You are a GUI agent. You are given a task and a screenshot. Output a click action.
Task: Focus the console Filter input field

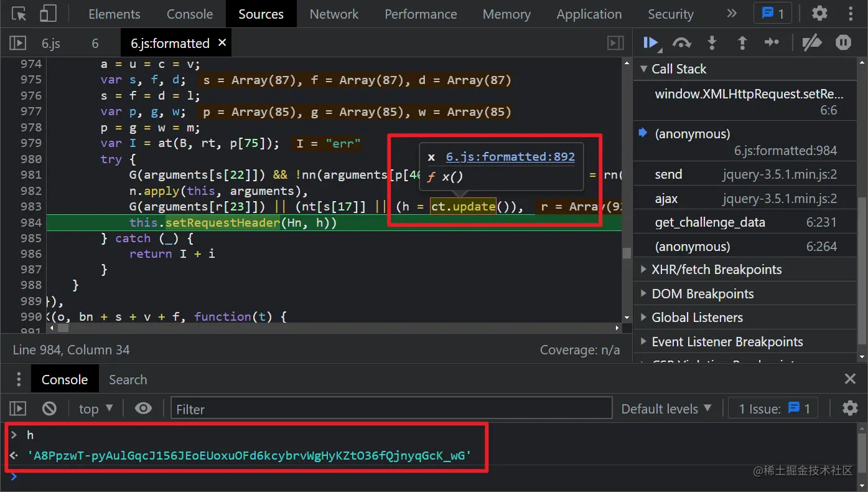point(391,409)
